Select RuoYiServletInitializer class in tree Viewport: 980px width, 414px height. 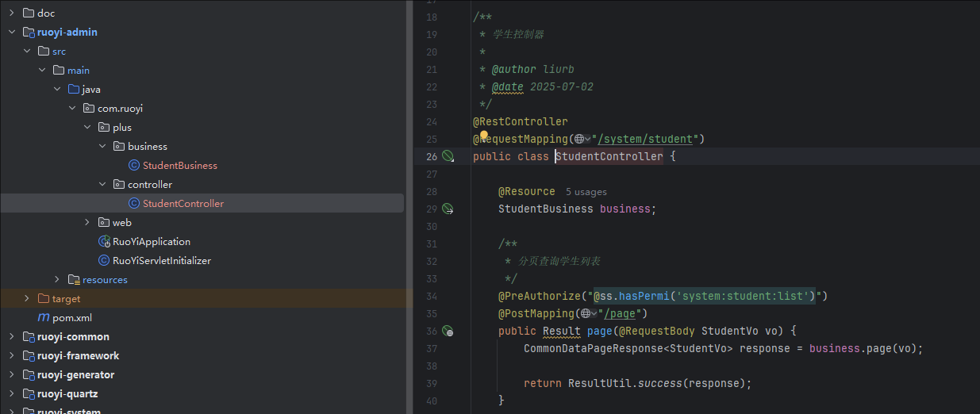[x=161, y=260]
